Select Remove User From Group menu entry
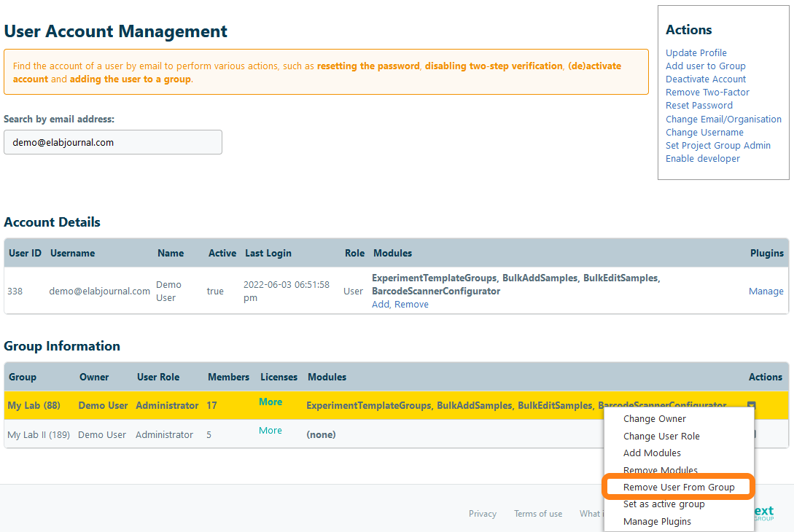Image resolution: width=794 pixels, height=532 pixels. (679, 487)
